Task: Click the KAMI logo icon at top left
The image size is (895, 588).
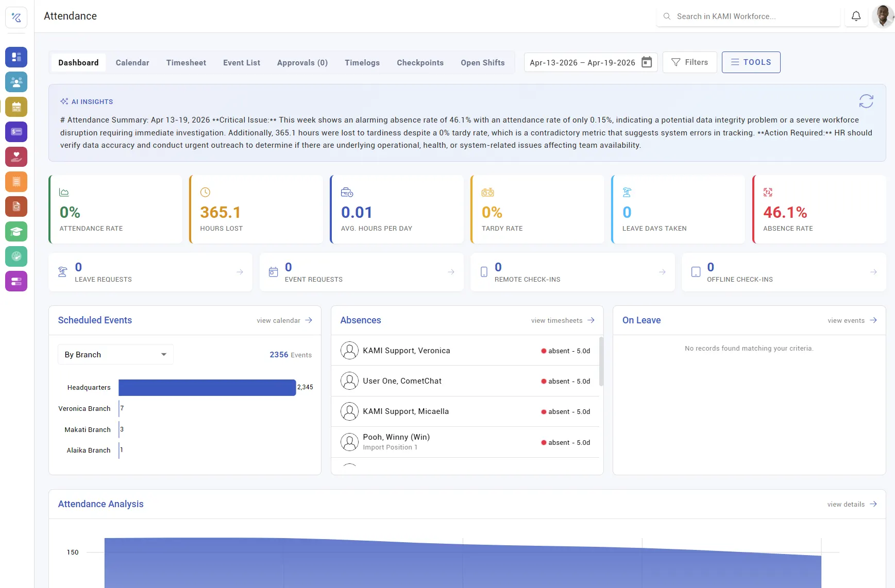Action: click(x=16, y=18)
